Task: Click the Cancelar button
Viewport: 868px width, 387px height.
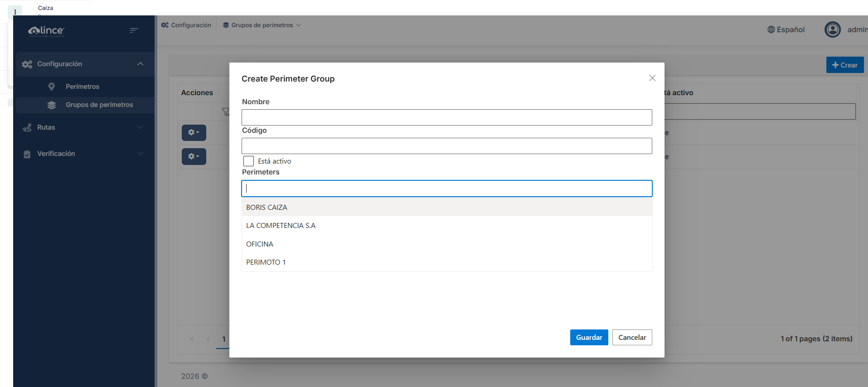Action: click(632, 338)
